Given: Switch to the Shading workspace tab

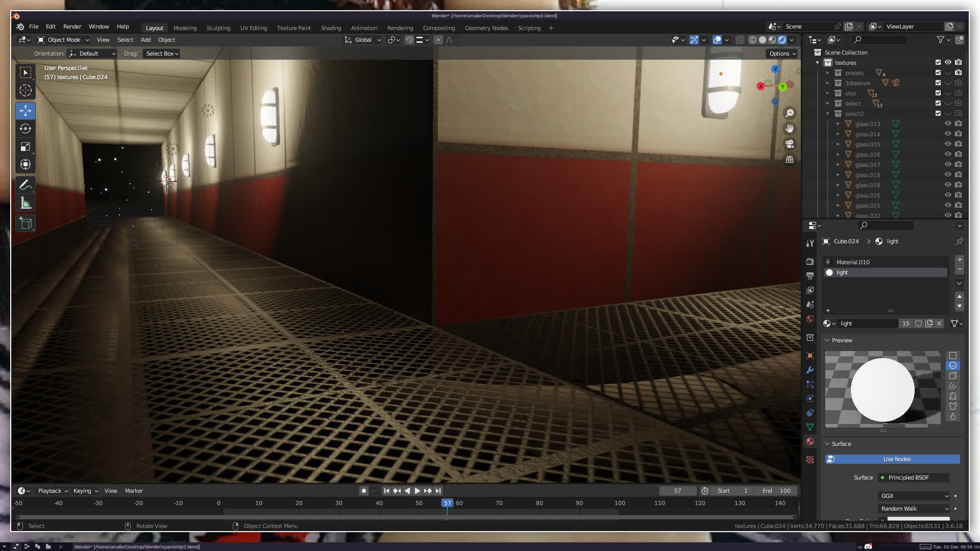Looking at the screenshot, I should [x=331, y=28].
